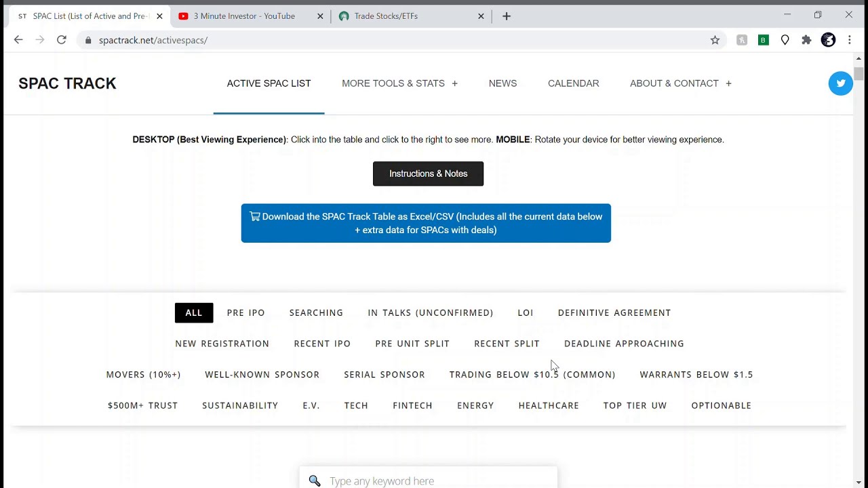Click the browser forward arrow
The image size is (868, 488).
point(40,40)
